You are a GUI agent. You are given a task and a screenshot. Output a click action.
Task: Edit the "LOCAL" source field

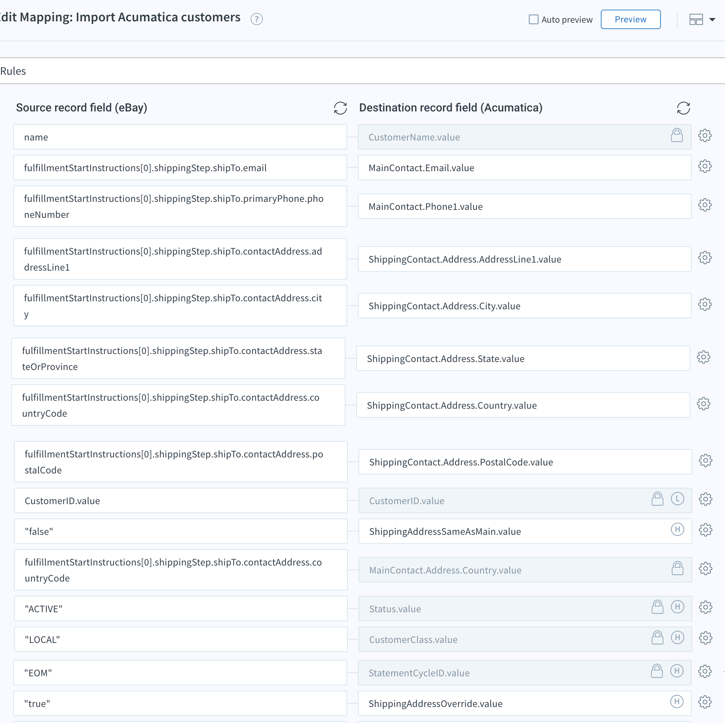[181, 640]
